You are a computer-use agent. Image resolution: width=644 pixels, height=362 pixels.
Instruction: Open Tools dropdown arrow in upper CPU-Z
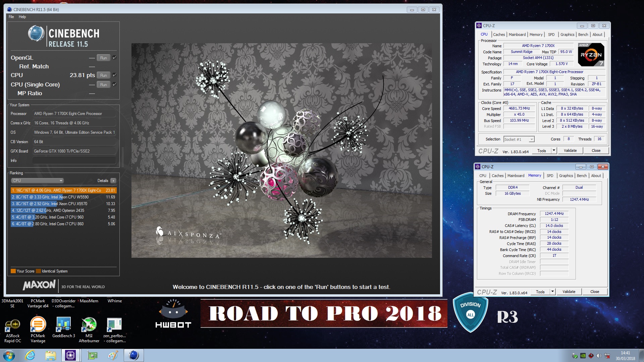pos(554,150)
